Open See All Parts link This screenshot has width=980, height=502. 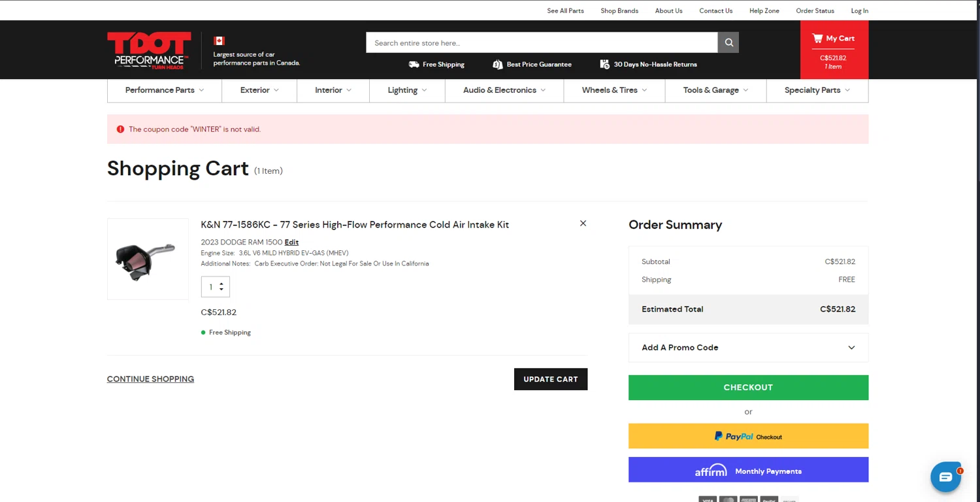pos(565,10)
